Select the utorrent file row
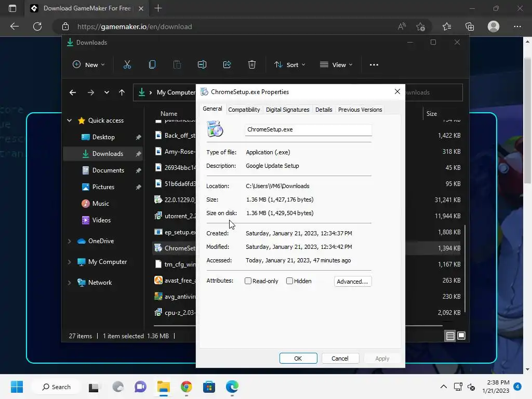 [x=175, y=216]
